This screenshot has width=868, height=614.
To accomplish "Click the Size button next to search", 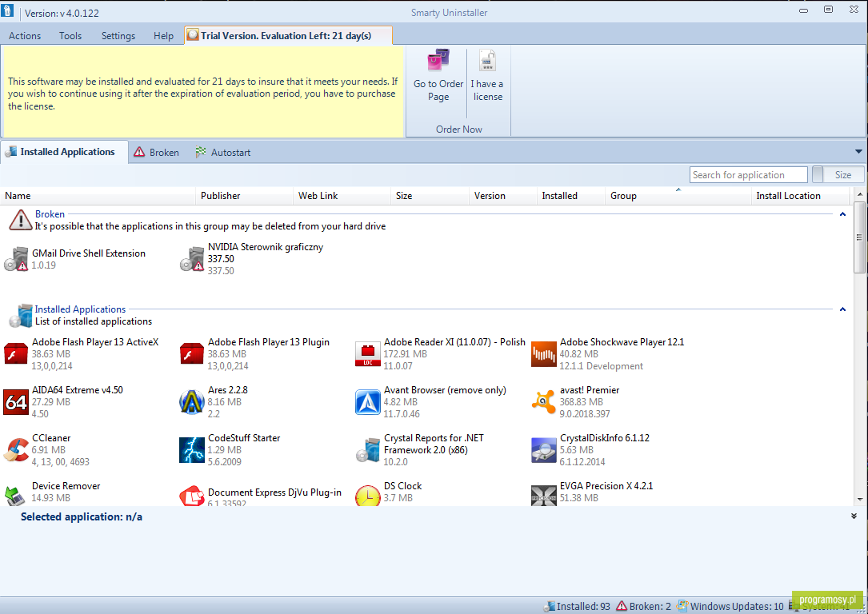I will click(x=843, y=175).
